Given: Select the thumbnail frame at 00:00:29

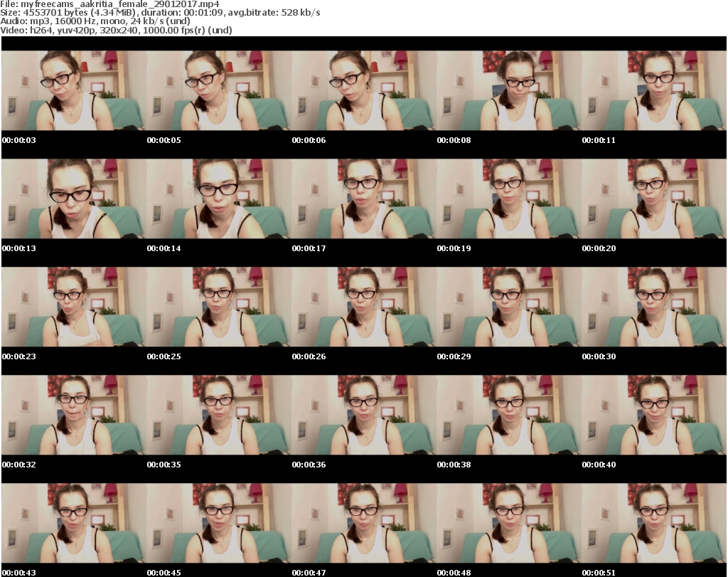Looking at the screenshot, I should [x=509, y=307].
